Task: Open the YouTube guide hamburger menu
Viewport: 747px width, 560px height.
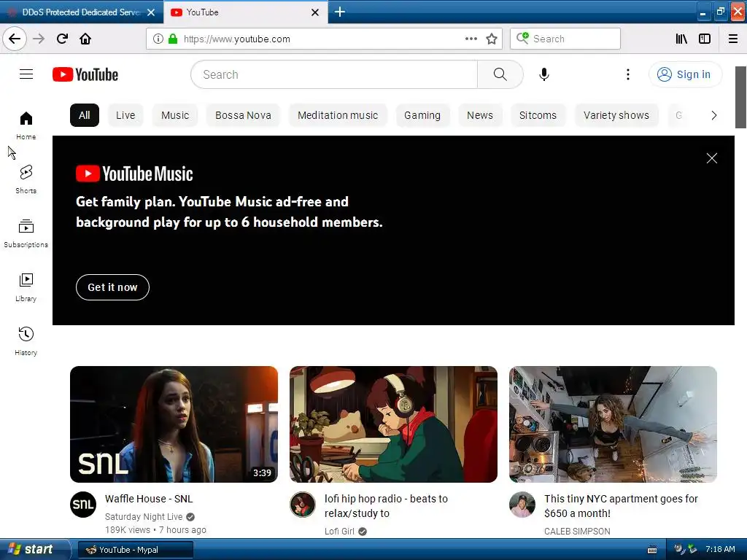Action: [26, 74]
